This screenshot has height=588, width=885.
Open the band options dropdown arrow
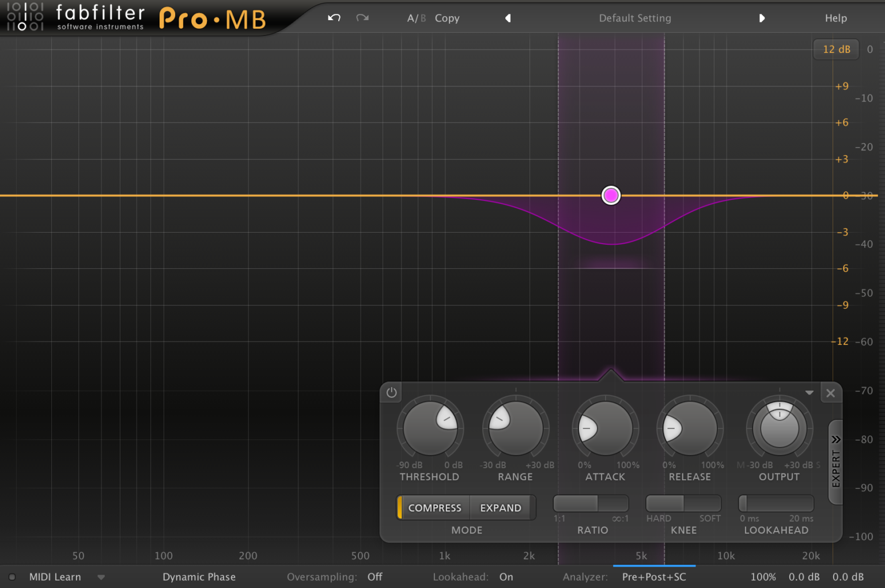(810, 393)
